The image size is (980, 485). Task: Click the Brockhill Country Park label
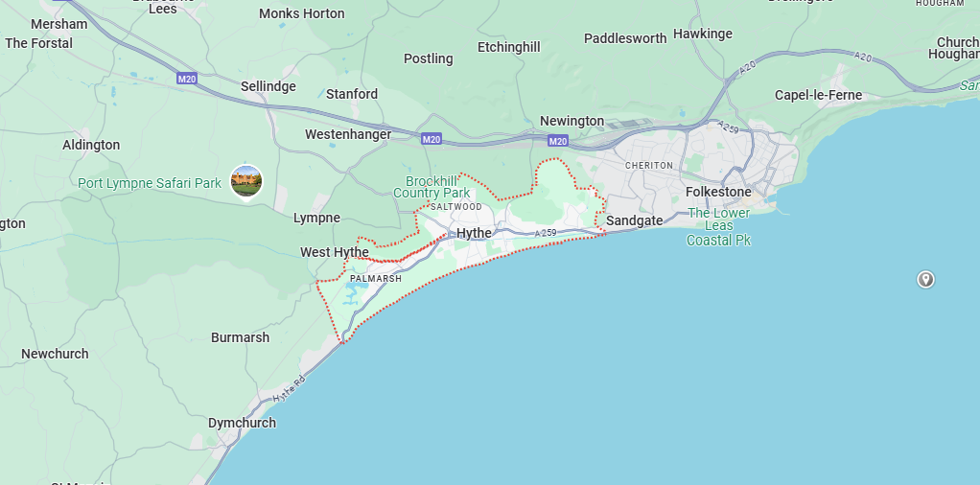[432, 187]
